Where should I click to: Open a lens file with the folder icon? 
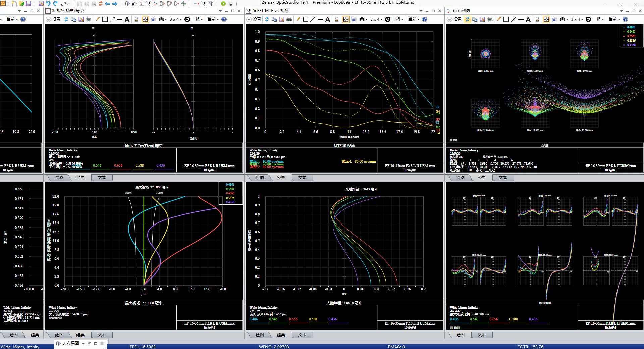[x=21, y=4]
